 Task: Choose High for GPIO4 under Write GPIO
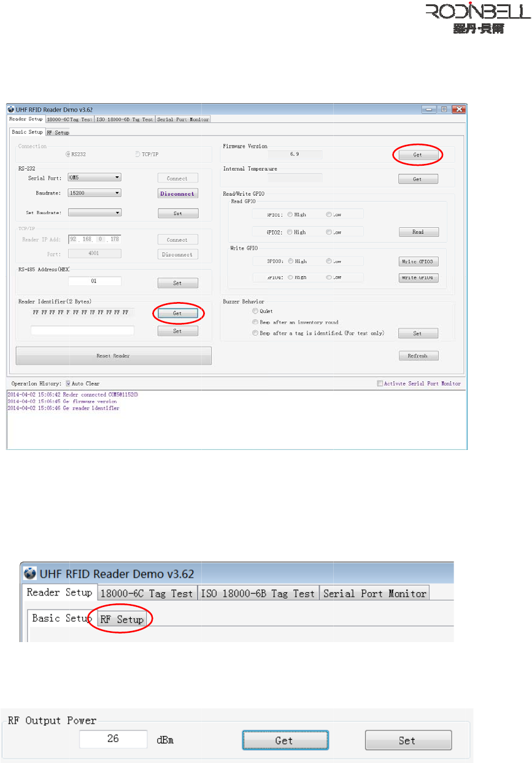coord(290,277)
